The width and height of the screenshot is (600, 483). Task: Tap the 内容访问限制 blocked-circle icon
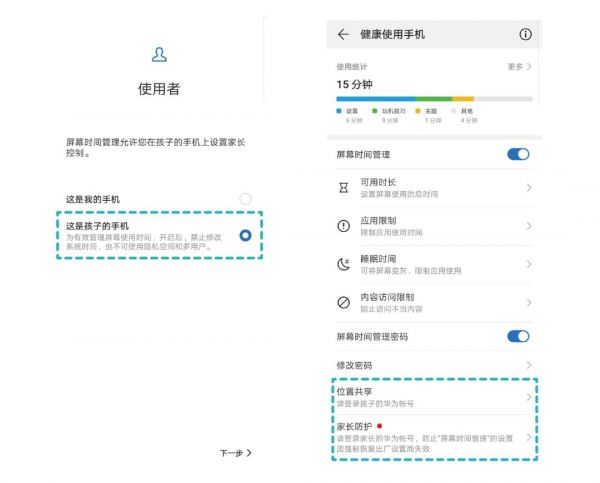point(343,301)
